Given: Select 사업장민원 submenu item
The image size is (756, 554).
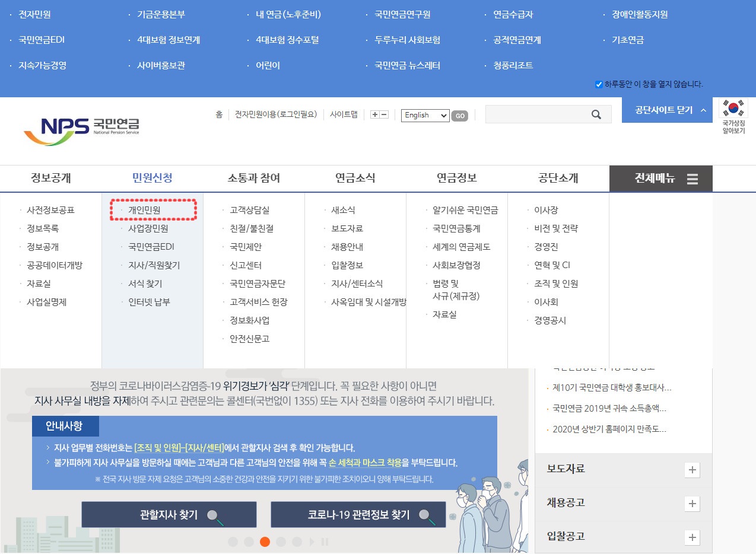Looking at the screenshot, I should pos(148,228).
